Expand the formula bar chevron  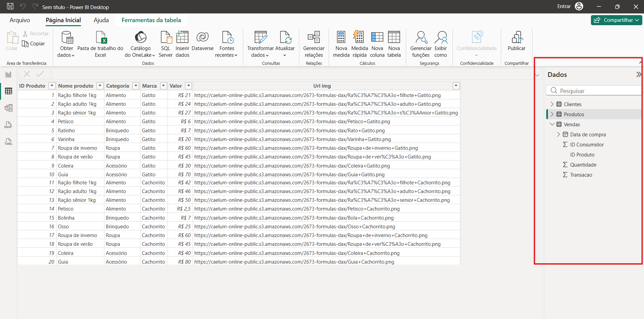click(x=538, y=75)
